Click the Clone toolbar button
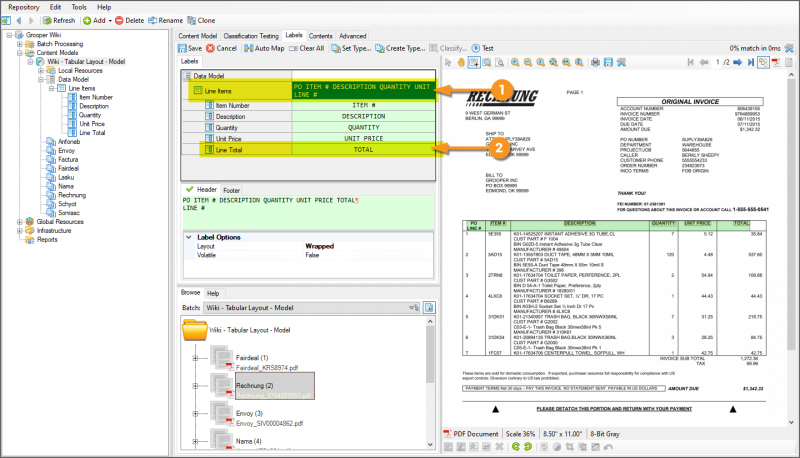 point(202,20)
